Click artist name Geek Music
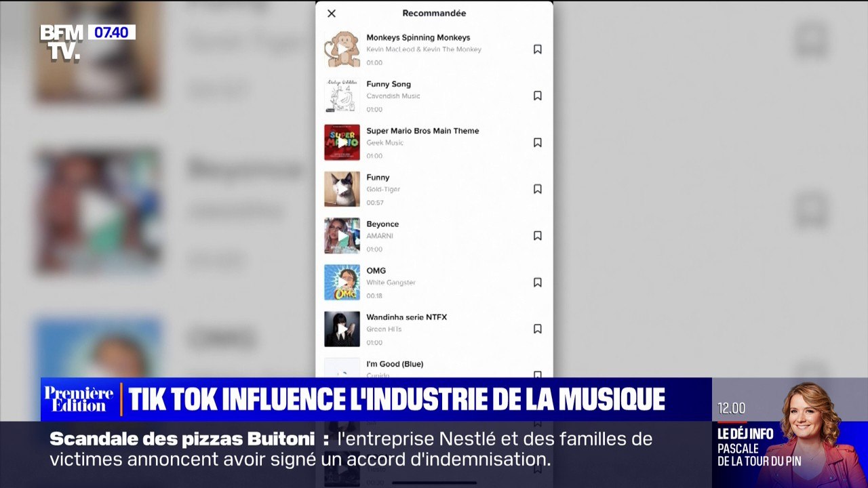The width and height of the screenshot is (868, 488). (385, 143)
